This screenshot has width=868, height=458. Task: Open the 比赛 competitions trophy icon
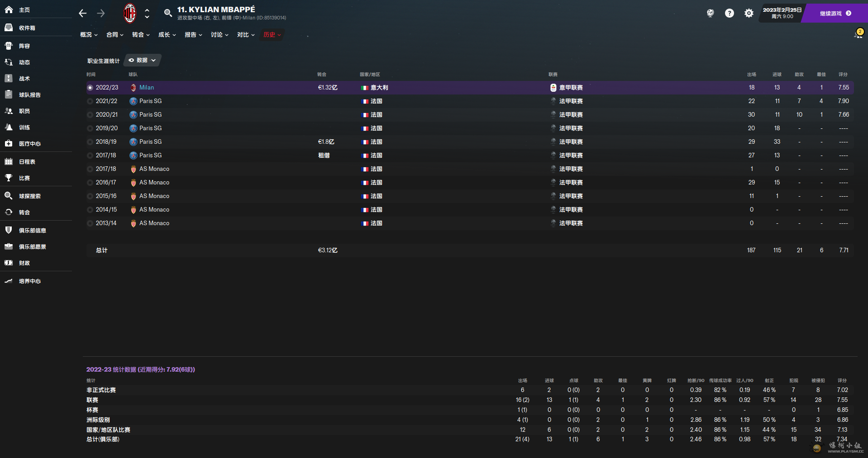pyautogui.click(x=9, y=178)
